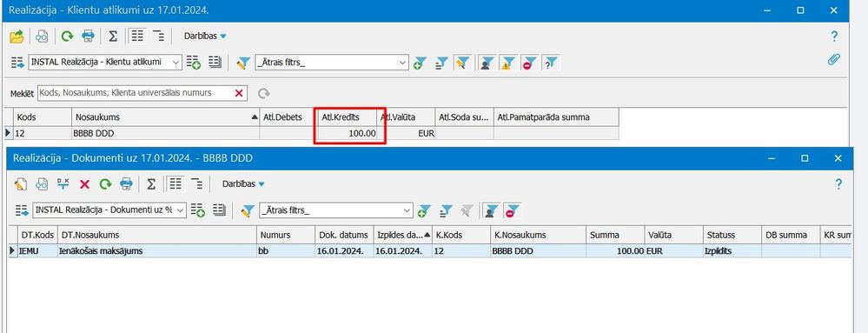This screenshot has height=333, width=868.
Task: Click filter list icon in Dokumenti window
Action: [446, 210]
